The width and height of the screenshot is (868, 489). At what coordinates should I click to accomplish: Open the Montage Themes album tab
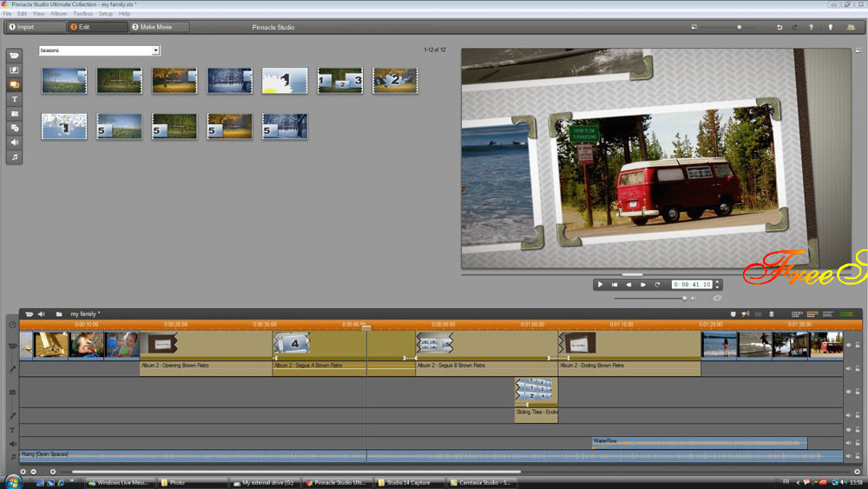coord(15,85)
